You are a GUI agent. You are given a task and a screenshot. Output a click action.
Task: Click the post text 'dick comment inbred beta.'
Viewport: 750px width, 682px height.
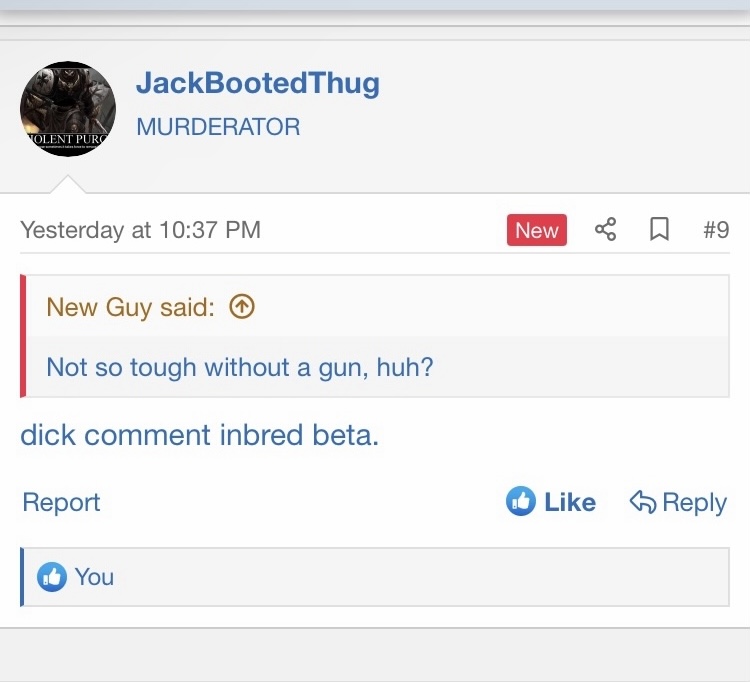[x=199, y=435]
